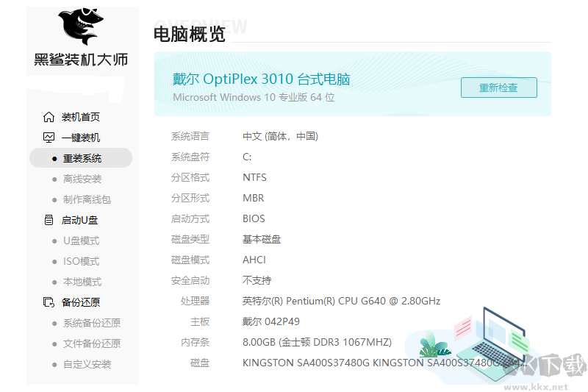Open 文件备份还原 option

[x=92, y=343]
